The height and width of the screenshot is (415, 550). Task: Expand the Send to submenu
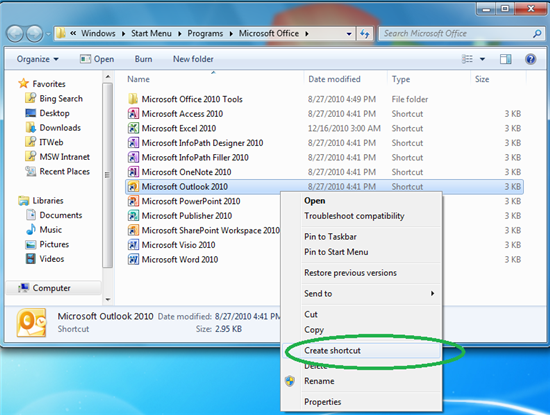tap(361, 293)
